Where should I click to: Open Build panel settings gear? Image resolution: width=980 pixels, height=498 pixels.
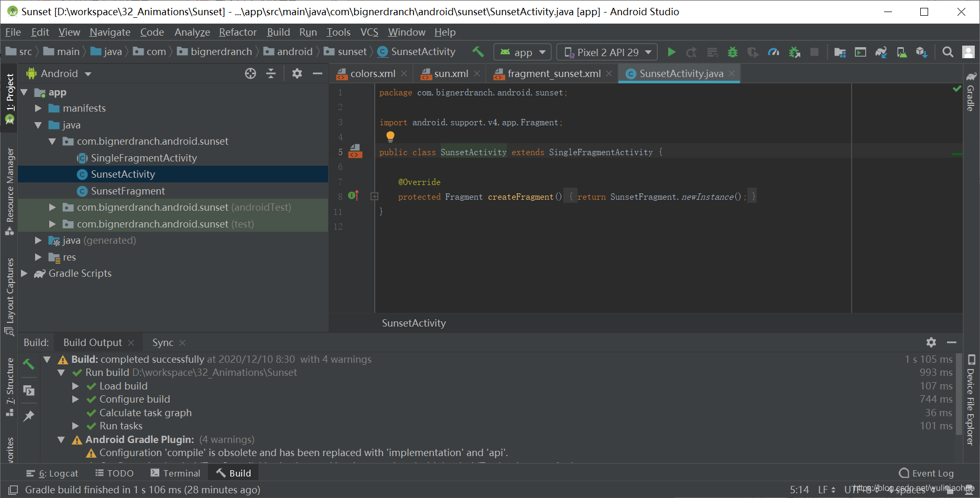(931, 342)
